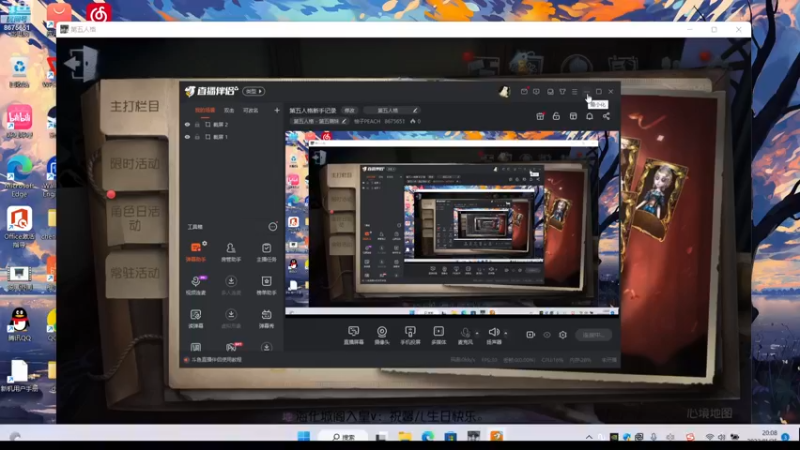Open the 弹幕秀 danmaku show tool
This screenshot has width=800, height=450.
[266, 318]
